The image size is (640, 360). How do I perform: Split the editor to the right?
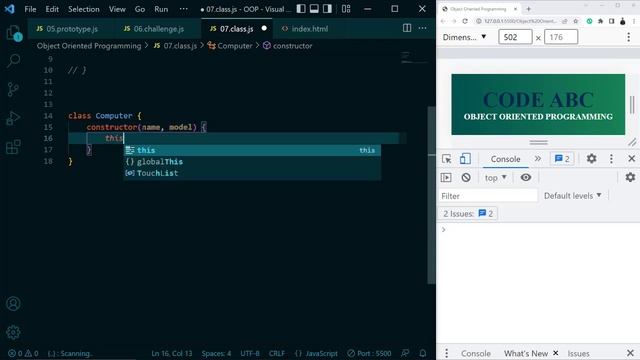pyautogui.click(x=407, y=28)
